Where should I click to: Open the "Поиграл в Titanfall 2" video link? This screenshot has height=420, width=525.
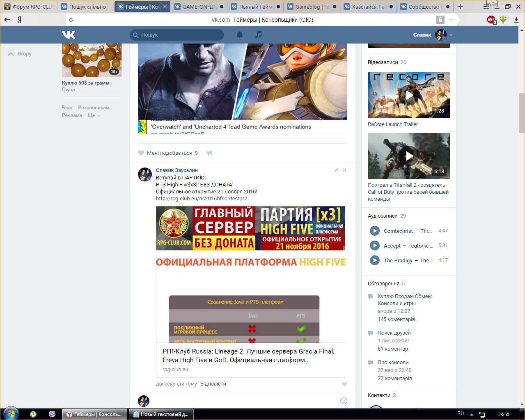click(408, 192)
